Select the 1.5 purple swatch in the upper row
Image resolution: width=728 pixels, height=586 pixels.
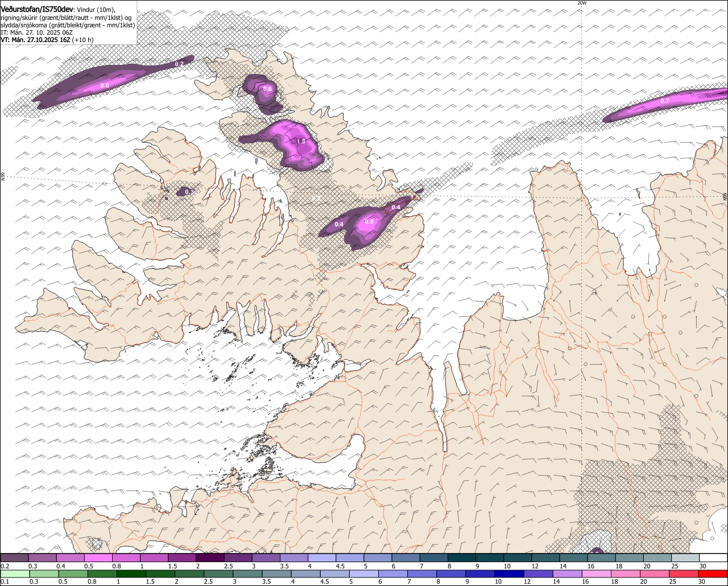pyautogui.click(x=182, y=558)
